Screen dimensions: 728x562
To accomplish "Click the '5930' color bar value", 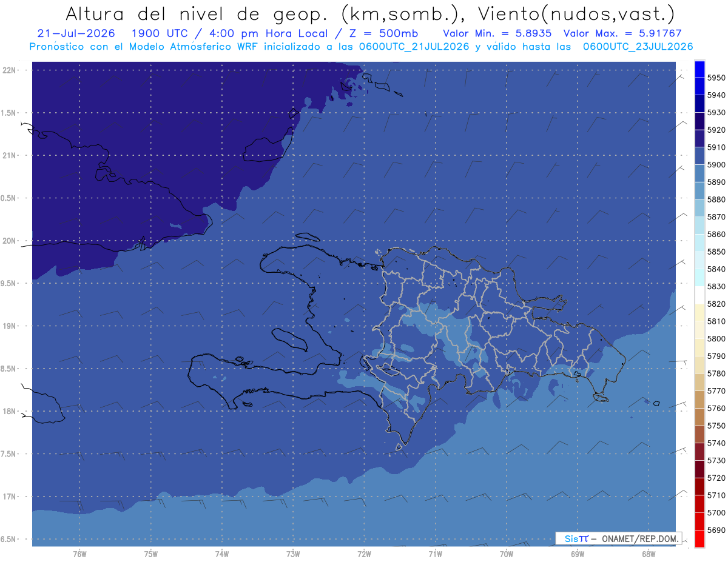I will pos(716,113).
